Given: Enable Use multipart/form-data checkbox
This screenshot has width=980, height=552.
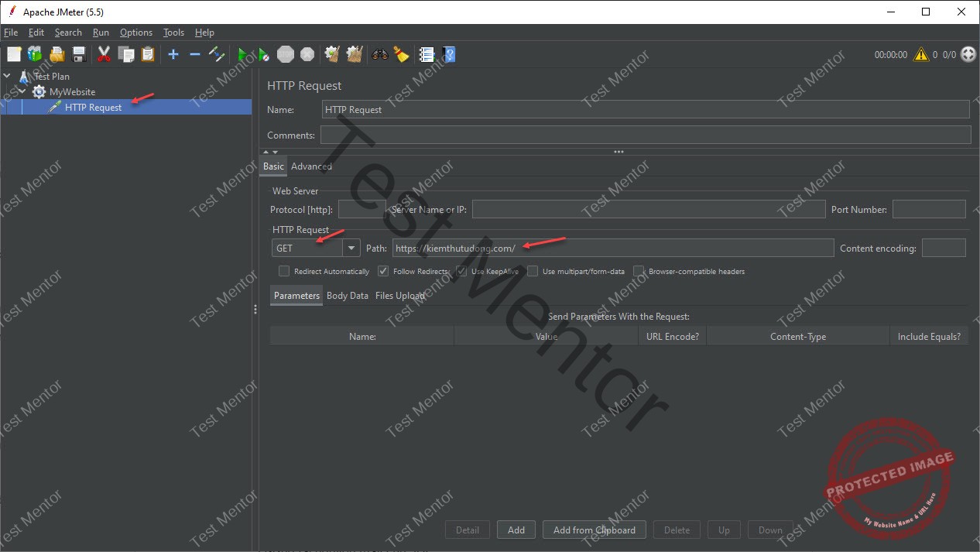Looking at the screenshot, I should click(x=533, y=272).
